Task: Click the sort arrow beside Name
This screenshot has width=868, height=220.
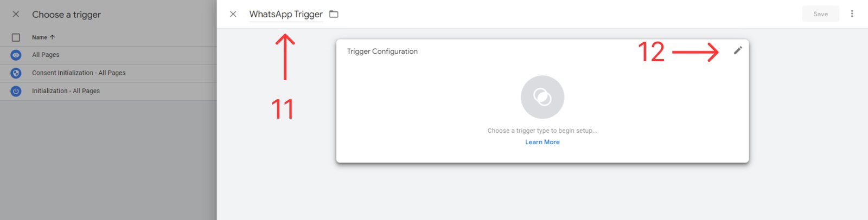Action: tap(52, 37)
